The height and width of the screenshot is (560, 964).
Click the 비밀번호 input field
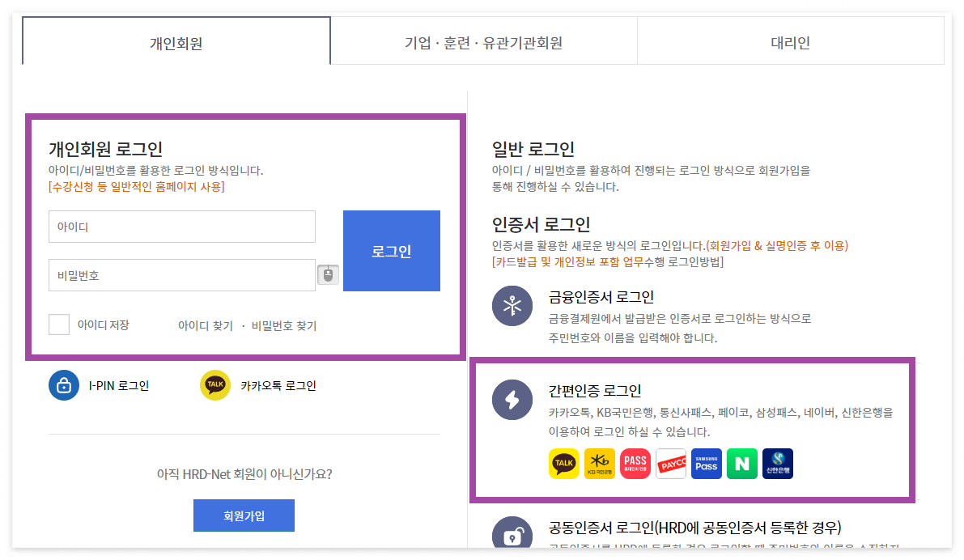coord(181,274)
